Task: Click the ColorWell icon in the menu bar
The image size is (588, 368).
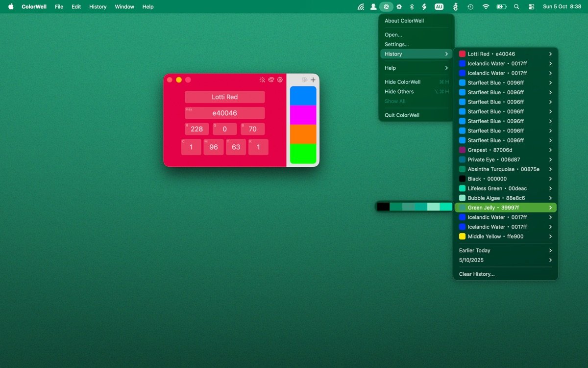Action: (x=386, y=7)
